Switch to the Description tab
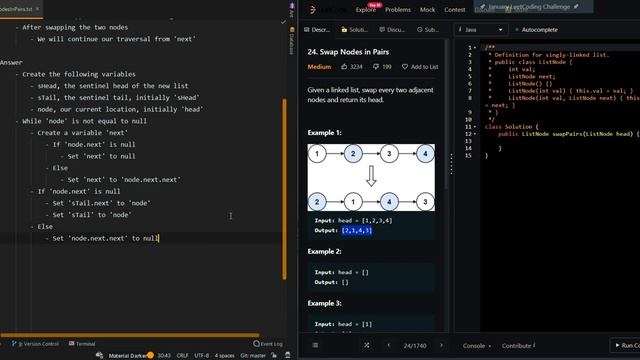The image size is (640, 360). (x=317, y=30)
